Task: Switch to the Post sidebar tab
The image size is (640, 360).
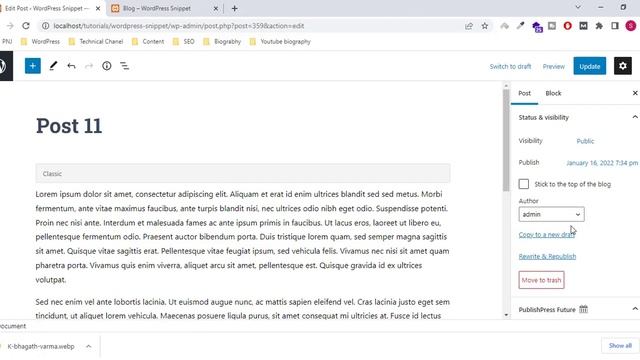Action: coord(524,93)
